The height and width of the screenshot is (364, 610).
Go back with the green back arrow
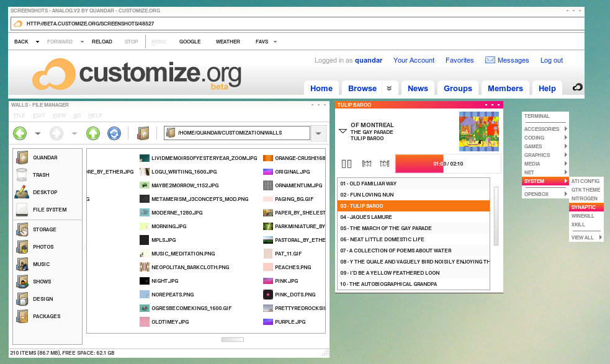click(20, 133)
